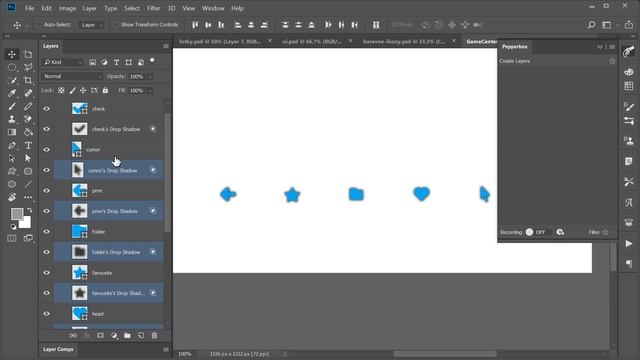Click the Delete layer trash icon

pyautogui.click(x=154, y=336)
